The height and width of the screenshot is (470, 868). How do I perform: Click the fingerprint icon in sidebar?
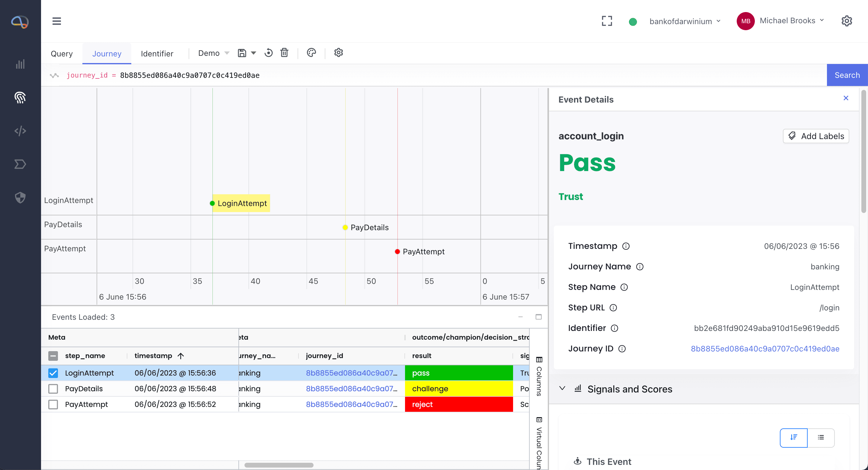coord(20,98)
